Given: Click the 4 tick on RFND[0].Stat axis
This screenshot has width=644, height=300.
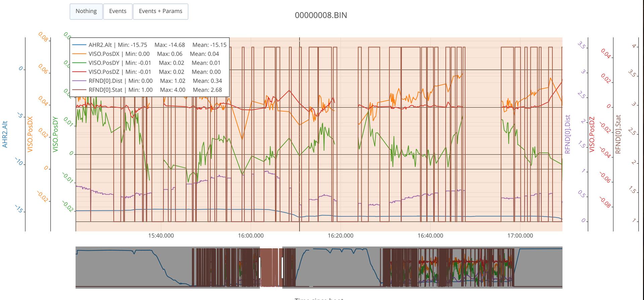Looking at the screenshot, I should (634, 46).
